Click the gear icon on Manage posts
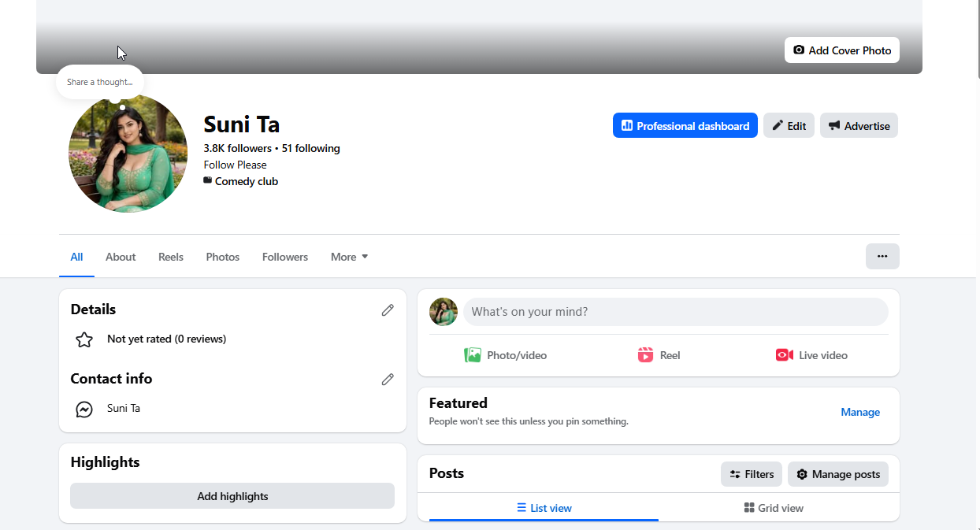The height and width of the screenshot is (530, 980). click(802, 474)
